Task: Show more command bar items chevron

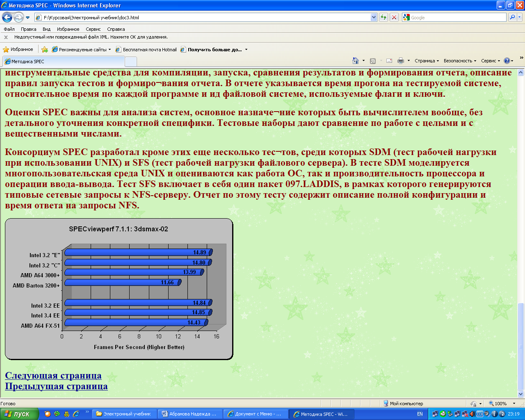Action: (x=521, y=58)
